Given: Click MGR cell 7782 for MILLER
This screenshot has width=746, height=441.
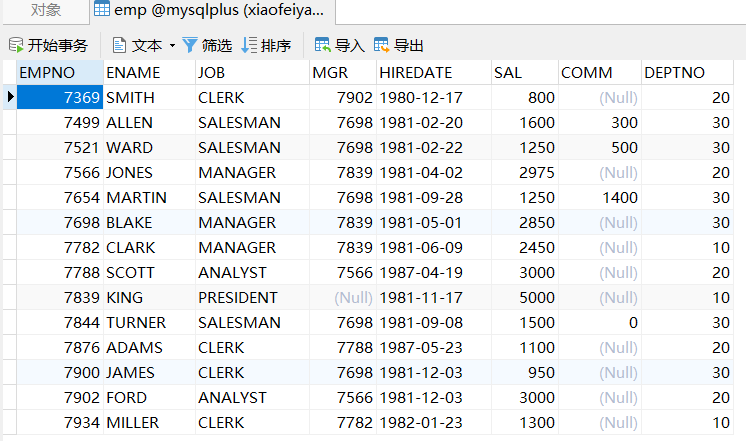Looking at the screenshot, I should [x=343, y=422].
